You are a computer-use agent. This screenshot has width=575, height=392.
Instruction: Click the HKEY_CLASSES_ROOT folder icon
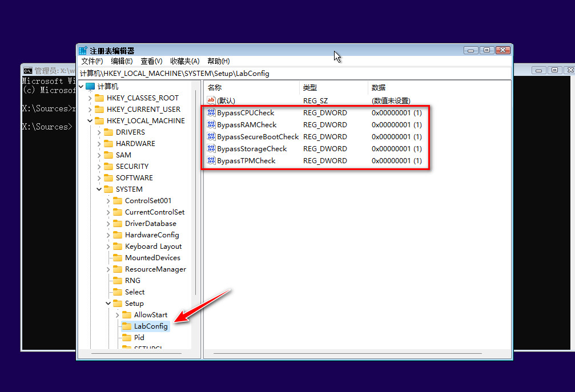pyautogui.click(x=99, y=98)
